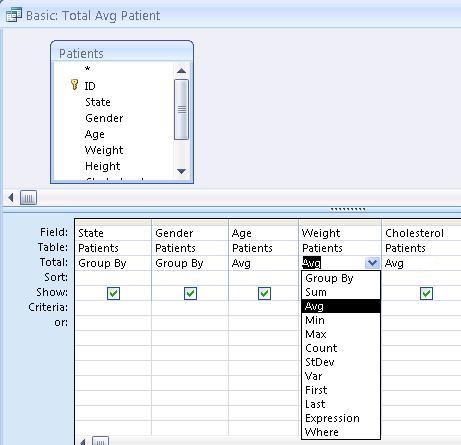Click the down arrow of the Patients field list scrollbar
The width and height of the screenshot is (461, 445).
pyautogui.click(x=181, y=171)
